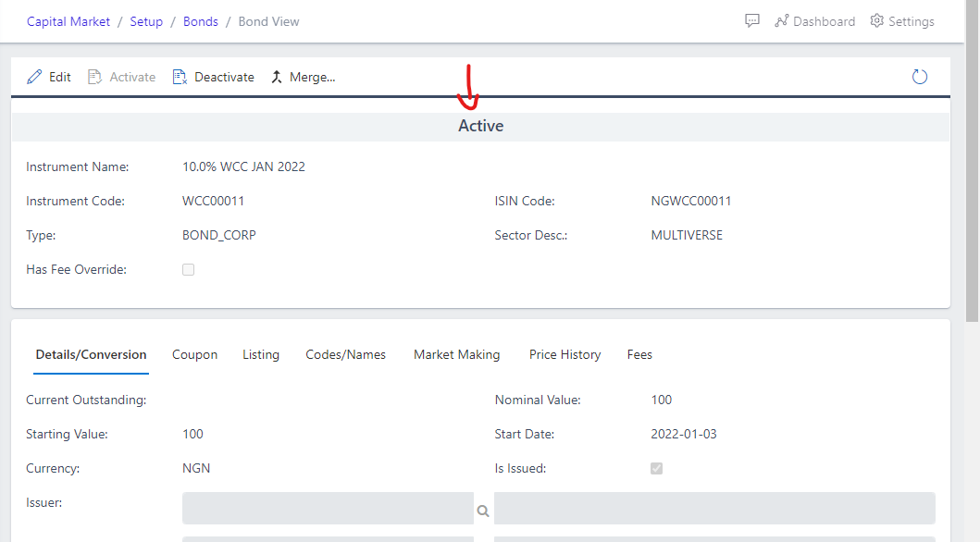Click the Issuer search magnifier icon
This screenshot has height=542, width=980.
pos(482,510)
